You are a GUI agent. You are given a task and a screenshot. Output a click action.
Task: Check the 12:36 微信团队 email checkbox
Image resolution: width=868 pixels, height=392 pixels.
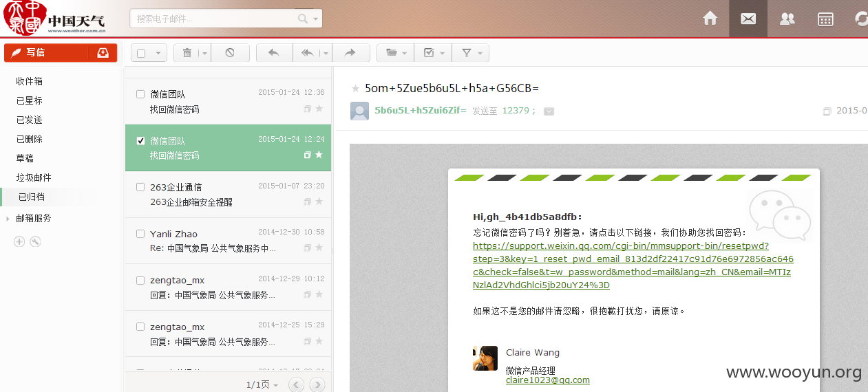[140, 94]
